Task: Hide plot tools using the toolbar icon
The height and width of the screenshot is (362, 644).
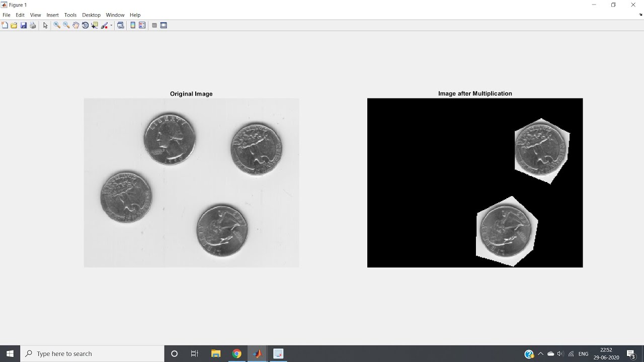Action: coord(154,25)
